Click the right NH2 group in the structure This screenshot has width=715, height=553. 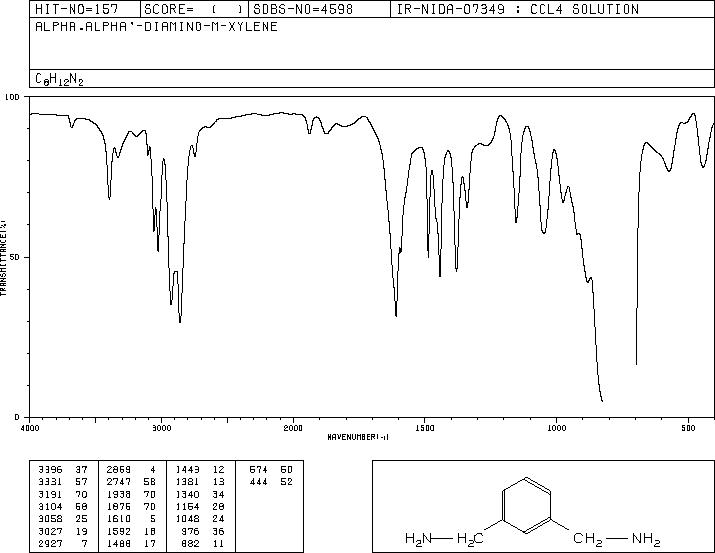[646, 540]
